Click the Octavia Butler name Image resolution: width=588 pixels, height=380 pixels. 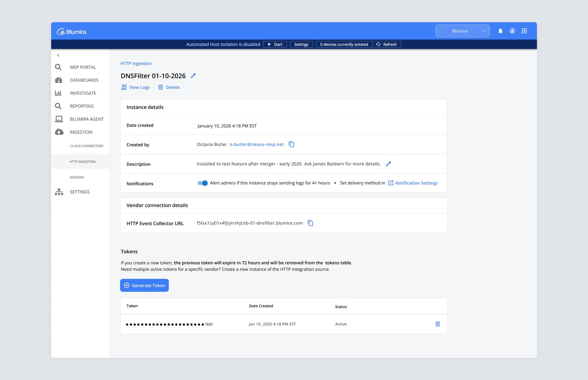[x=212, y=144]
